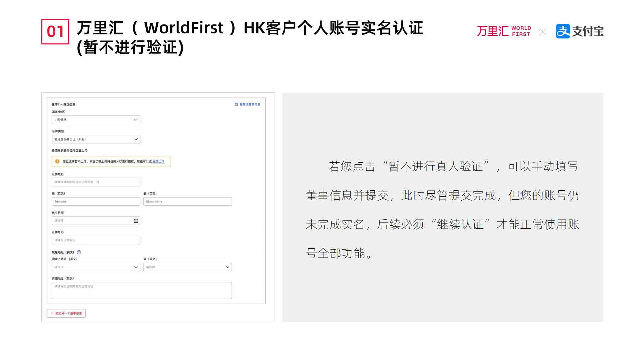
Task: Click the 添加另一个董事信息 button
Action: pos(66,313)
